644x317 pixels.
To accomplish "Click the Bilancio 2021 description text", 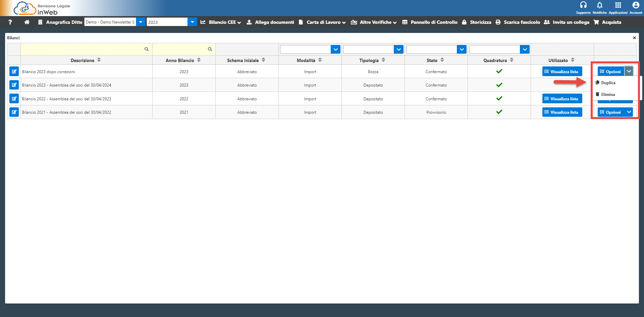I will pos(66,112).
